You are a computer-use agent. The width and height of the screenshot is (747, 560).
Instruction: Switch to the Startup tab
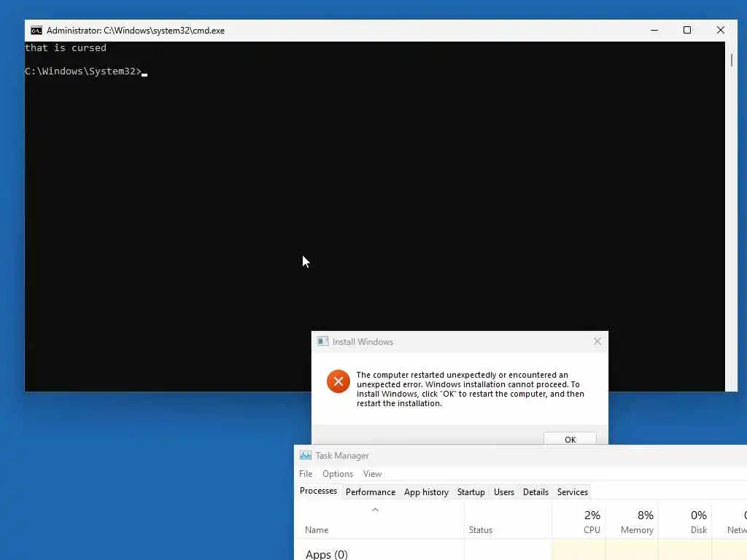[x=471, y=492]
